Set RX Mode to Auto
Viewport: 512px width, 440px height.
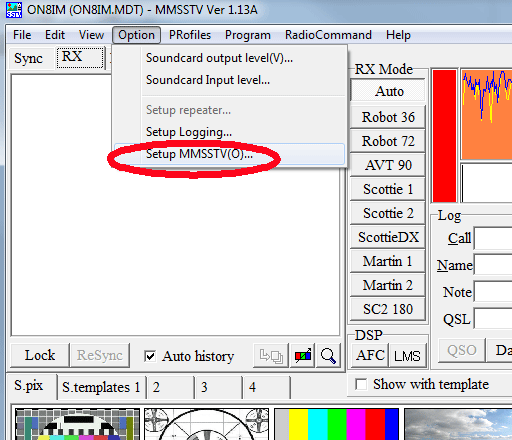click(x=388, y=91)
